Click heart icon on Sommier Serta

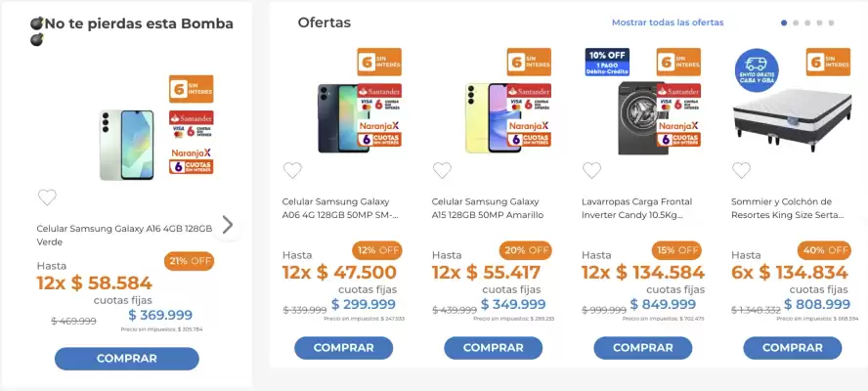[x=741, y=171]
